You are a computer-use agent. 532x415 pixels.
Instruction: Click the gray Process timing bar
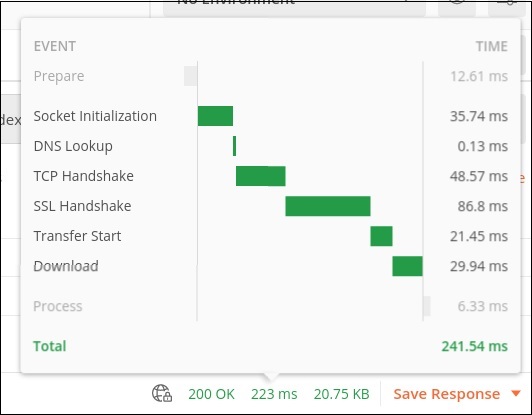coord(427,306)
